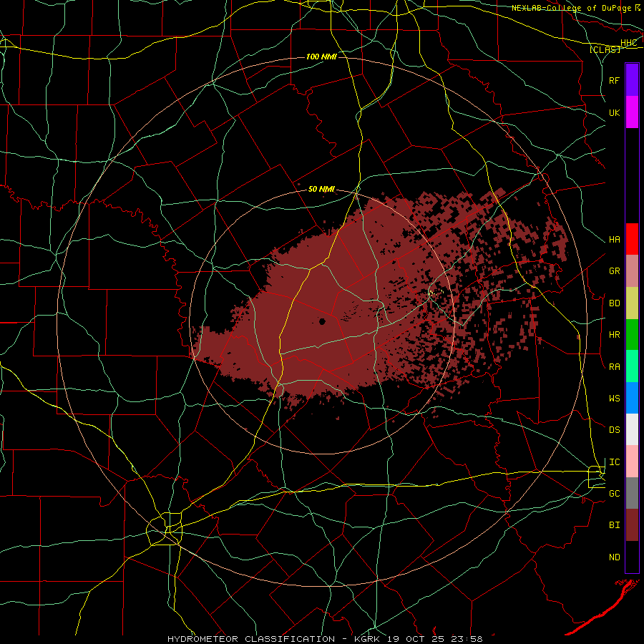Click the HR green legend swatch
The image size is (644, 644).
point(632,335)
